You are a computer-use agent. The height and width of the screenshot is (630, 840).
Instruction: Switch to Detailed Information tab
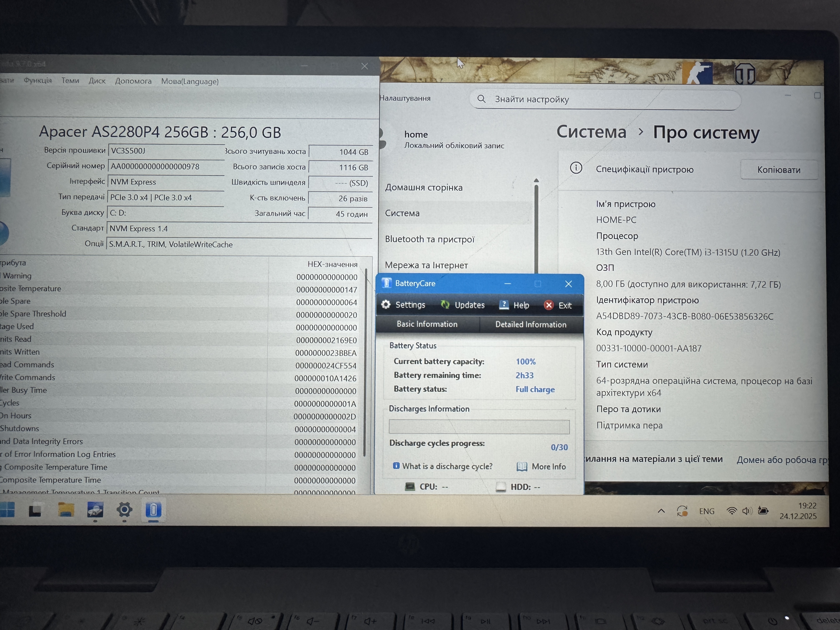(x=530, y=325)
